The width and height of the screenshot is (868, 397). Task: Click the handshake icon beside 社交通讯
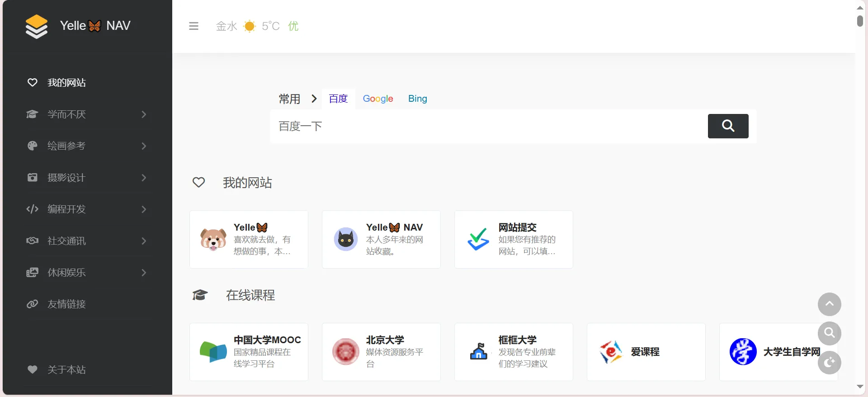(32, 241)
